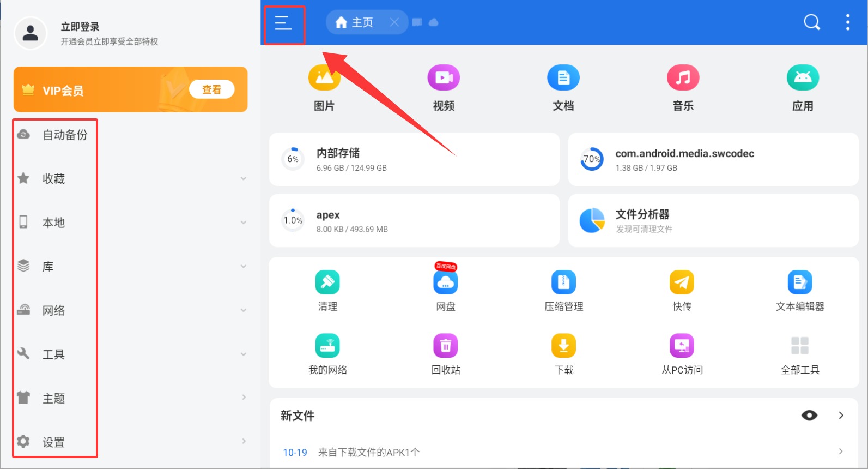Open the three-dot overflow menu
Image resolution: width=868 pixels, height=469 pixels.
coord(847,22)
